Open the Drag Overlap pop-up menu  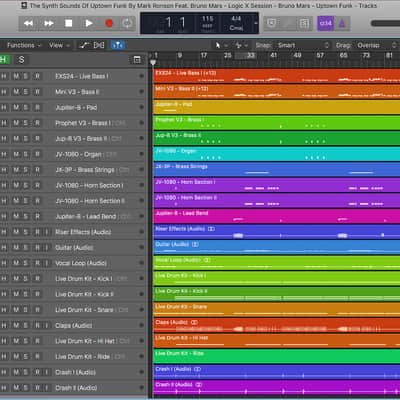pos(376,45)
